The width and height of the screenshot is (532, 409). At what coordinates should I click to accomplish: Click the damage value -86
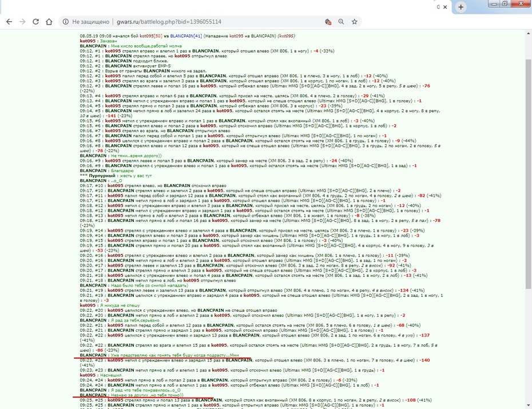click(99, 350)
